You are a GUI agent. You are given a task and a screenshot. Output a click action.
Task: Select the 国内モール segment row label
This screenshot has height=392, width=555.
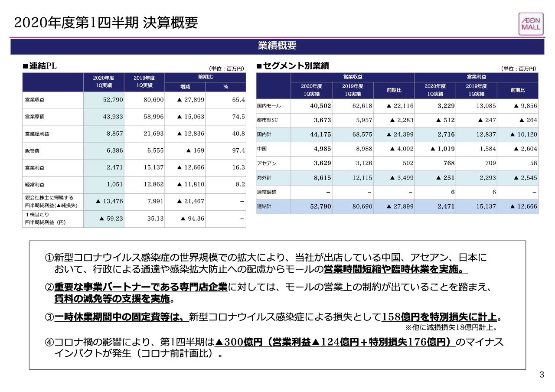tap(269, 106)
